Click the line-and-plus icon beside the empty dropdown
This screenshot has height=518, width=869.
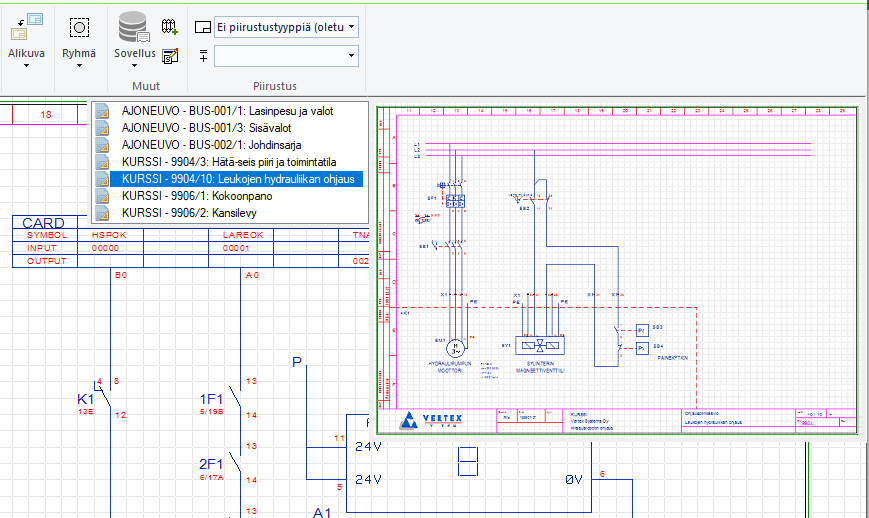[x=203, y=56]
